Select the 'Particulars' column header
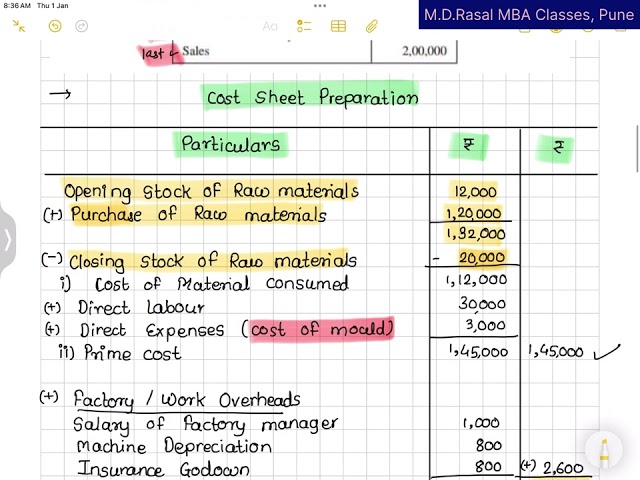 (231, 144)
